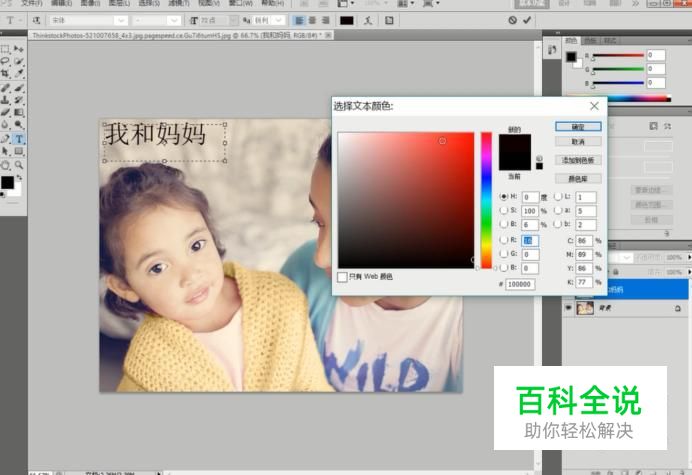Image resolution: width=692 pixels, height=475 pixels.
Task: Enable the 只有 Web 颜色 checkbox
Action: coord(342,276)
